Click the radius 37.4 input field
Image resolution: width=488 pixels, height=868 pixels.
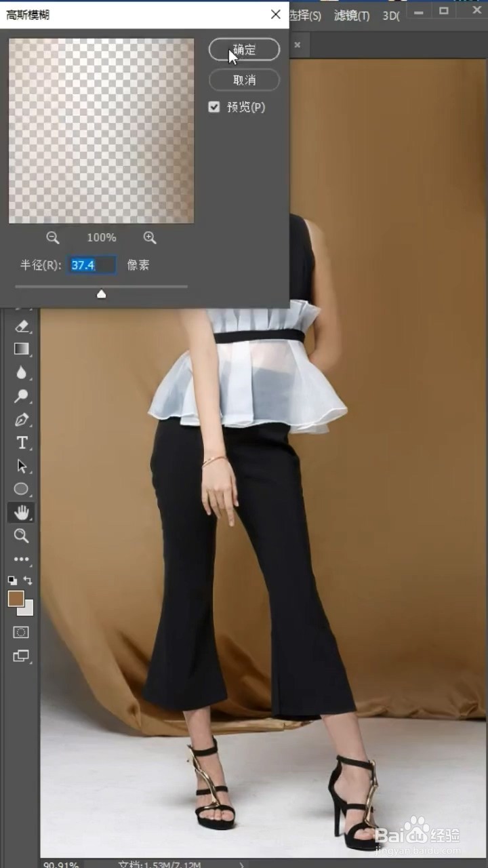pos(93,265)
